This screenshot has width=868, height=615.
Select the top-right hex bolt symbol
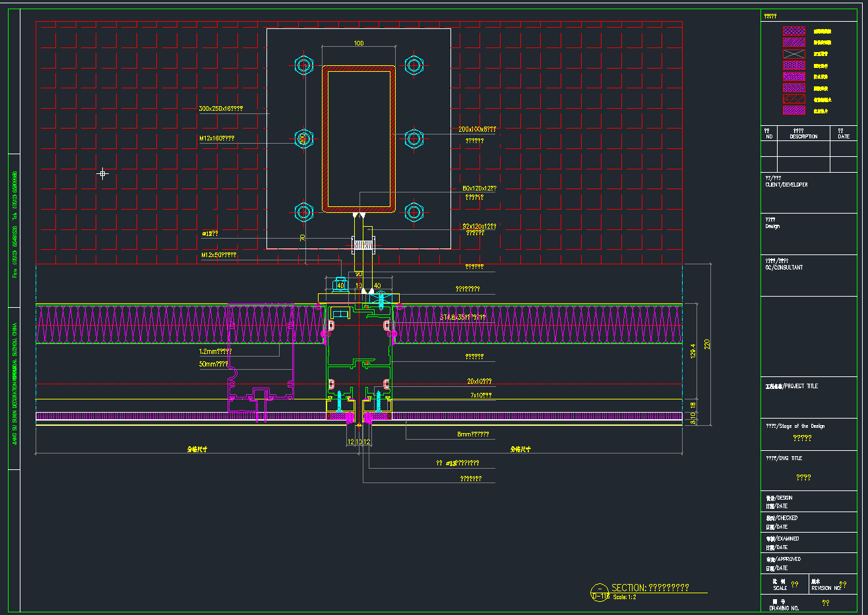tap(414, 65)
